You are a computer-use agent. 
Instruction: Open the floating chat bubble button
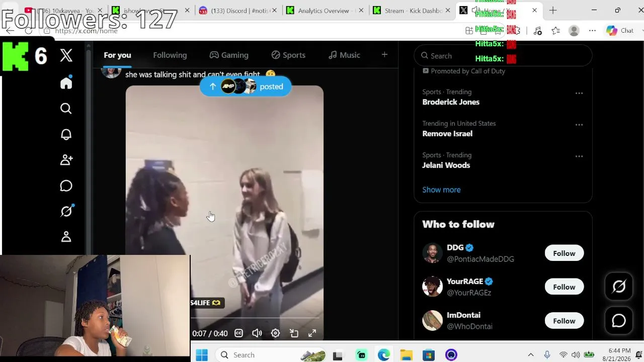[x=619, y=320]
